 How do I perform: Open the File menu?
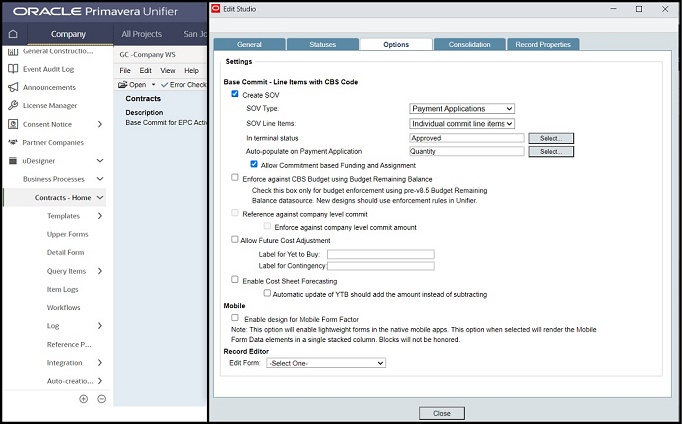click(125, 71)
